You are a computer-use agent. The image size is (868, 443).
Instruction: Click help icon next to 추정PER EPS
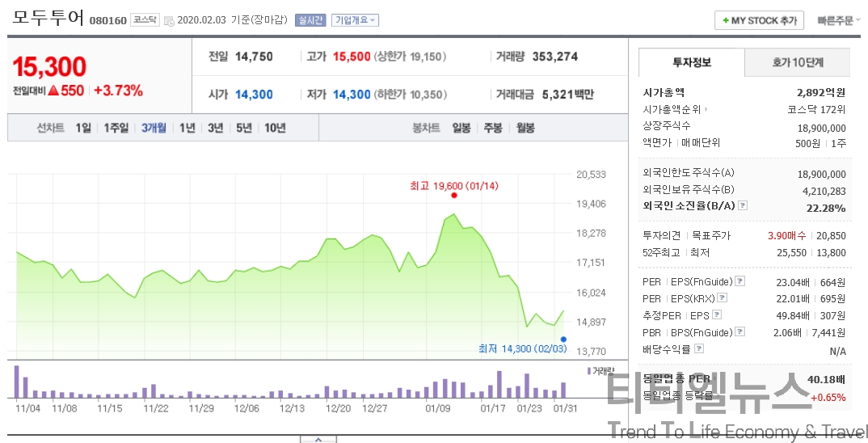717,314
